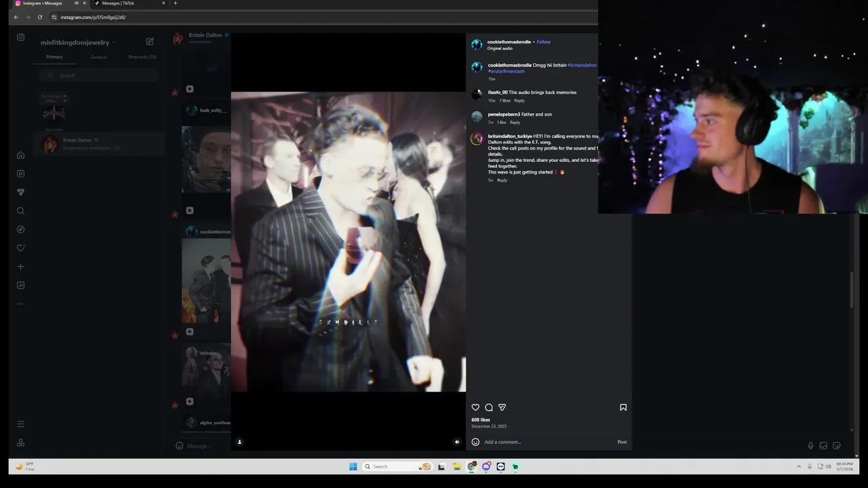868x488 pixels.
Task: Open File Explorer from the taskbar
Action: tap(456, 466)
